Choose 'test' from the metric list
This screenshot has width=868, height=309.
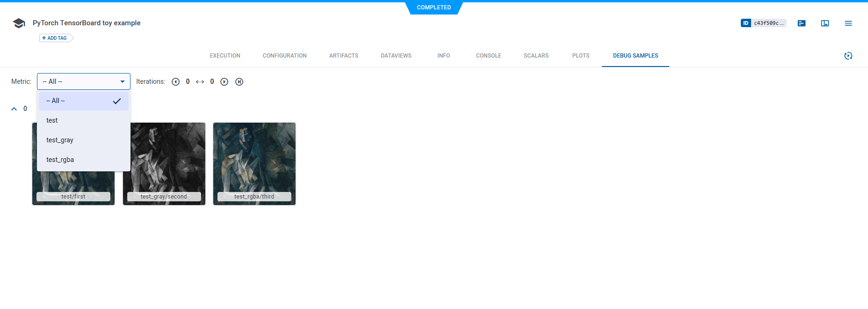(x=52, y=121)
